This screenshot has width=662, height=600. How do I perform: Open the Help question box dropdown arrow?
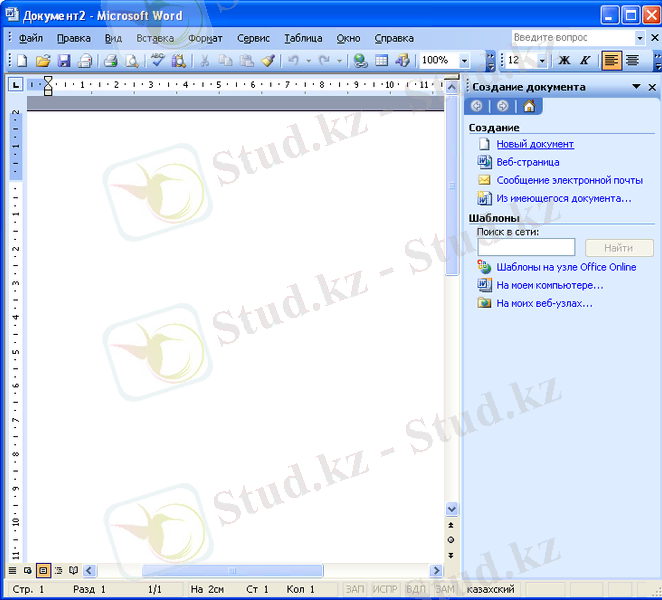tap(640, 38)
